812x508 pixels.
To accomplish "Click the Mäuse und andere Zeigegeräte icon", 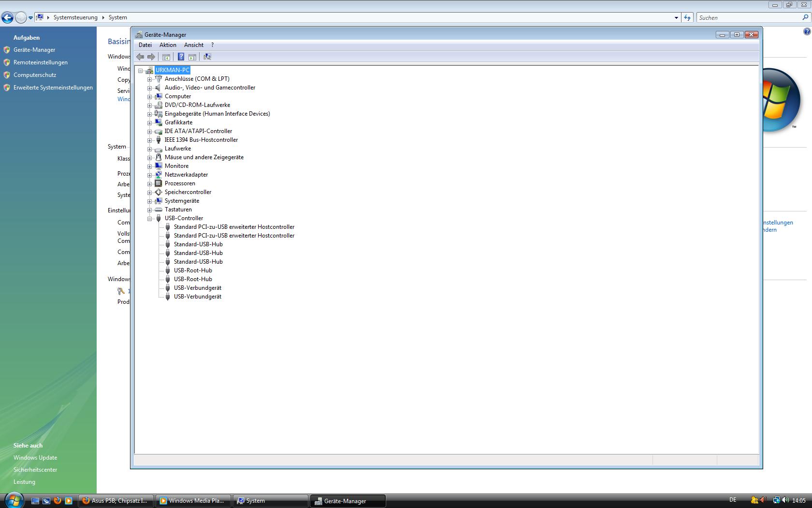I will pos(159,157).
